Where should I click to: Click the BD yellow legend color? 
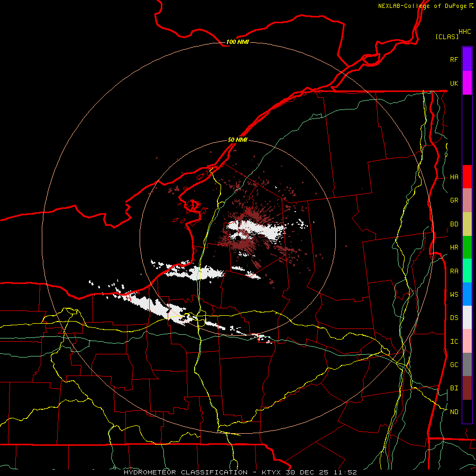point(467,224)
